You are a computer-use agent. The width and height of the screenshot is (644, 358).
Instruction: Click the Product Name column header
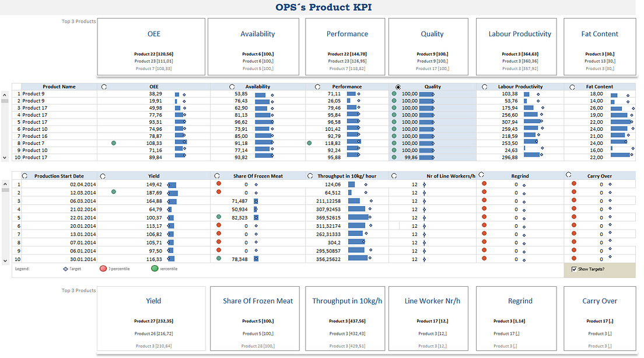[59, 86]
